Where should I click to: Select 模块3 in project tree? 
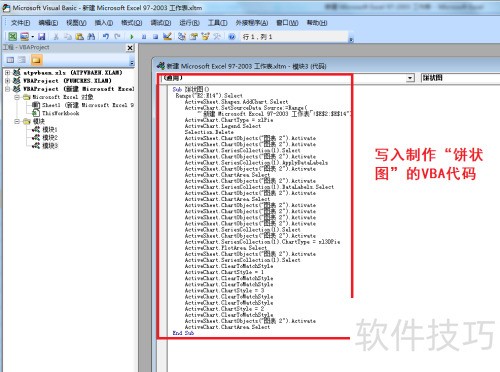point(50,146)
